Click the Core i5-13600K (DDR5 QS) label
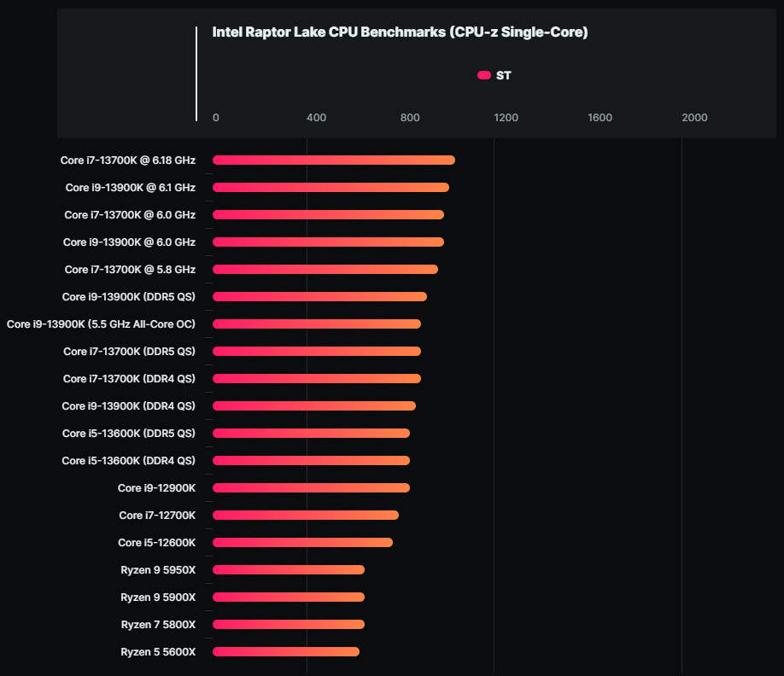Image resolution: width=784 pixels, height=676 pixels. pyautogui.click(x=129, y=434)
